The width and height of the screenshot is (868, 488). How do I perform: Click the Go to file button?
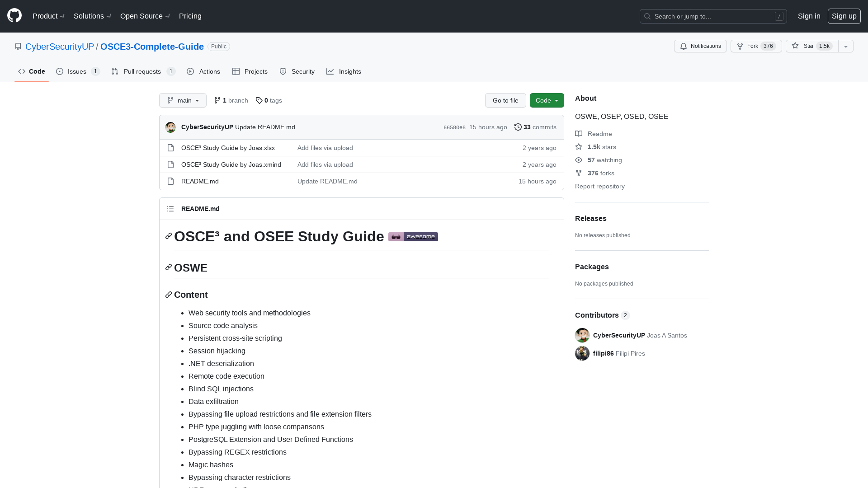pyautogui.click(x=505, y=100)
